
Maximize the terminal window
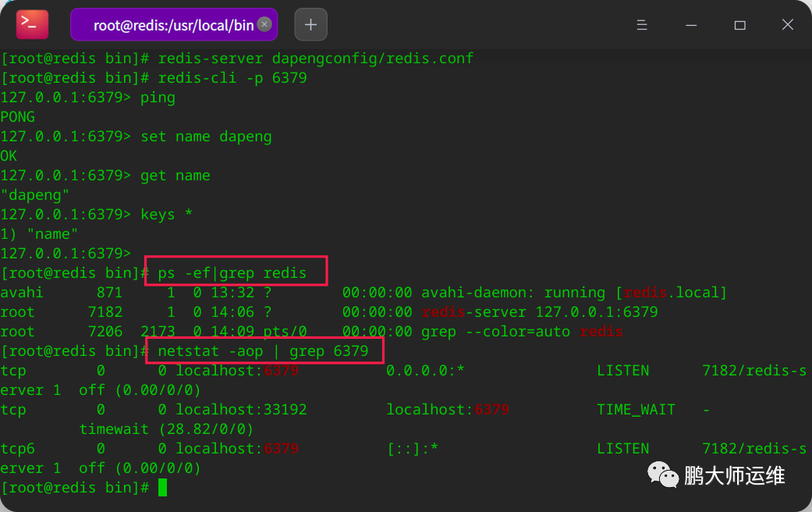pos(740,25)
